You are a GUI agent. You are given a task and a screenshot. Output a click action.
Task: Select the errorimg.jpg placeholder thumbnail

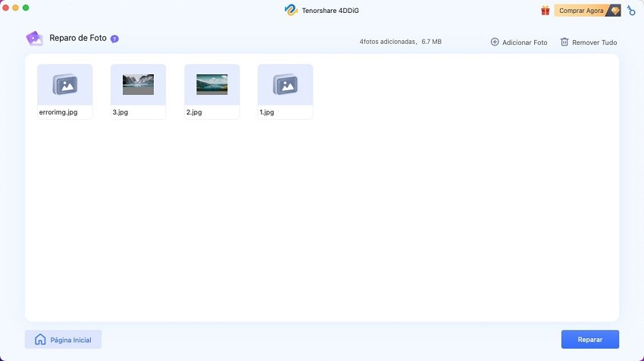pyautogui.click(x=65, y=85)
